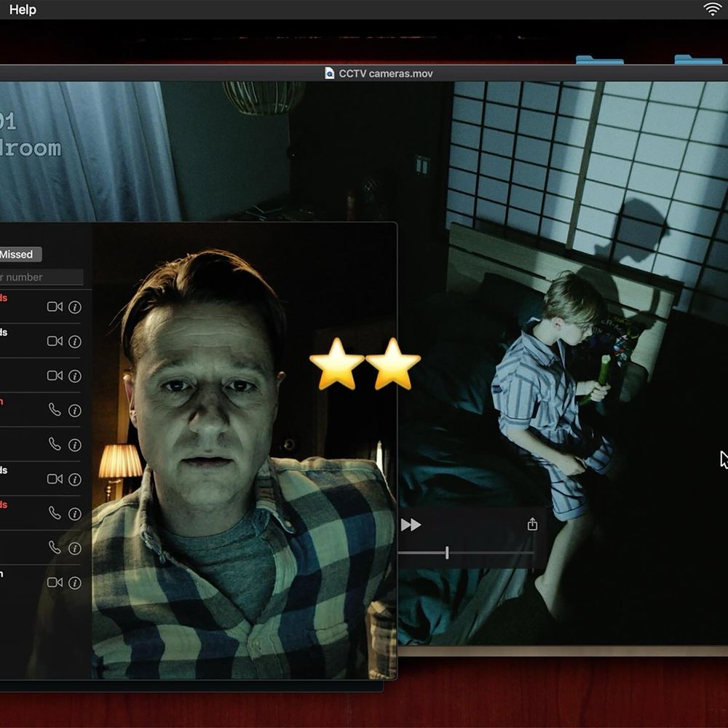Focus the number search field
Image resolution: width=728 pixels, height=728 pixels.
click(41, 277)
